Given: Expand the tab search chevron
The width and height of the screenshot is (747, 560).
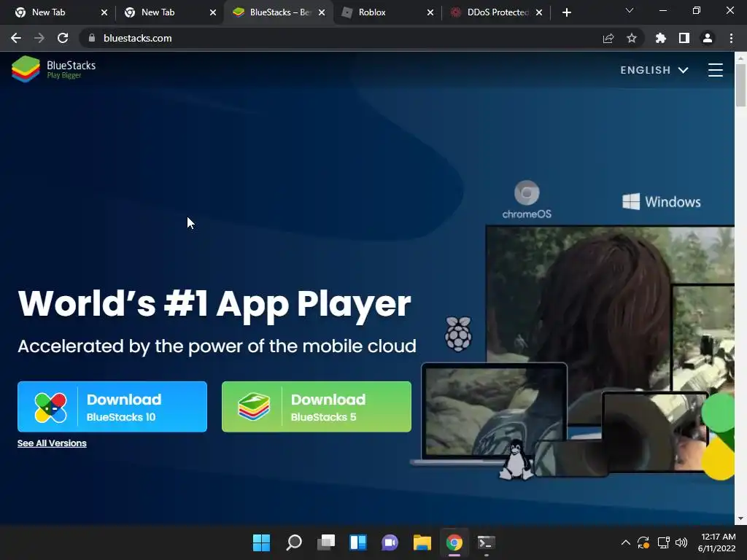Looking at the screenshot, I should coord(630,10).
